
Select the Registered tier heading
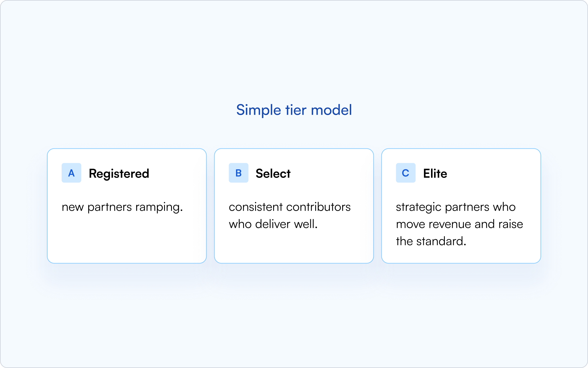pos(119,174)
